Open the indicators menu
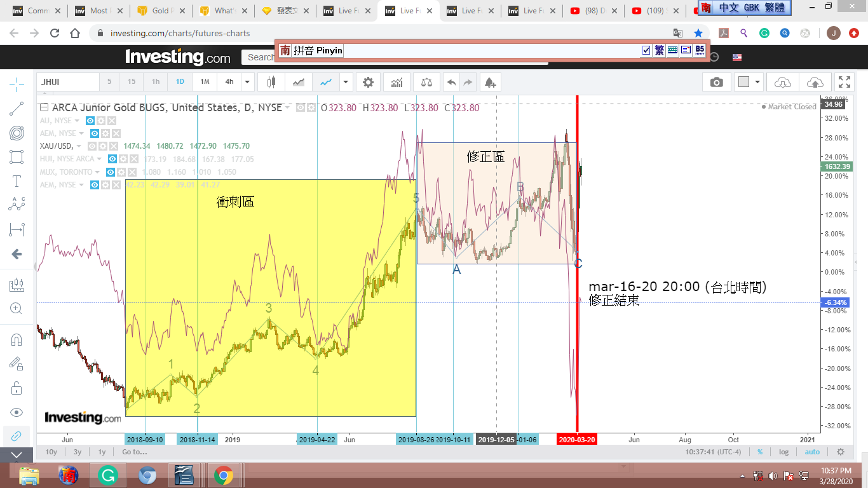The image size is (868, 488). [397, 82]
